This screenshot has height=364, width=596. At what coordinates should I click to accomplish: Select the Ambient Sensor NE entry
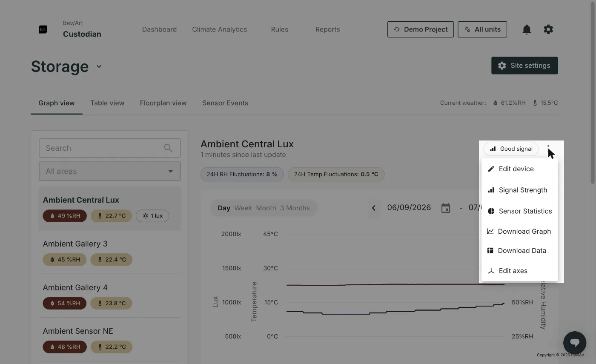(x=110, y=339)
